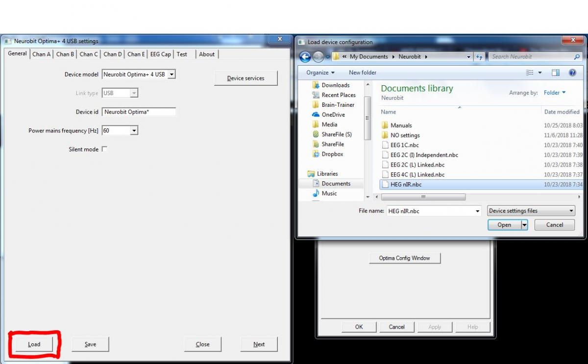Open Device services
Viewport: 588px width, 364px height.
[x=245, y=78]
